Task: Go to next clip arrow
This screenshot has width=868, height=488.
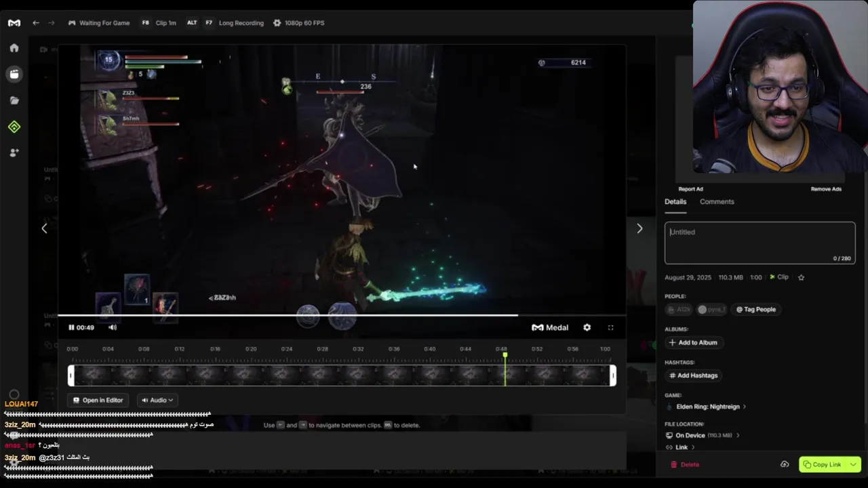Action: [639, 228]
